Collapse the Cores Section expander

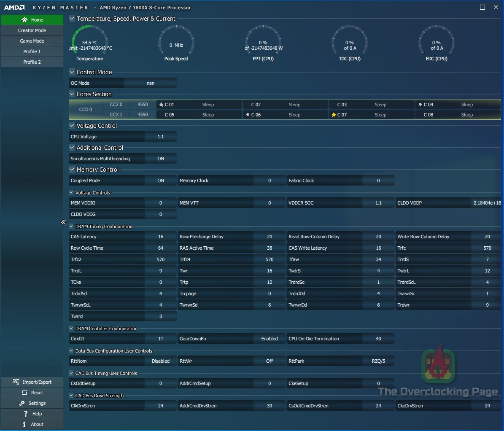pyautogui.click(x=72, y=94)
